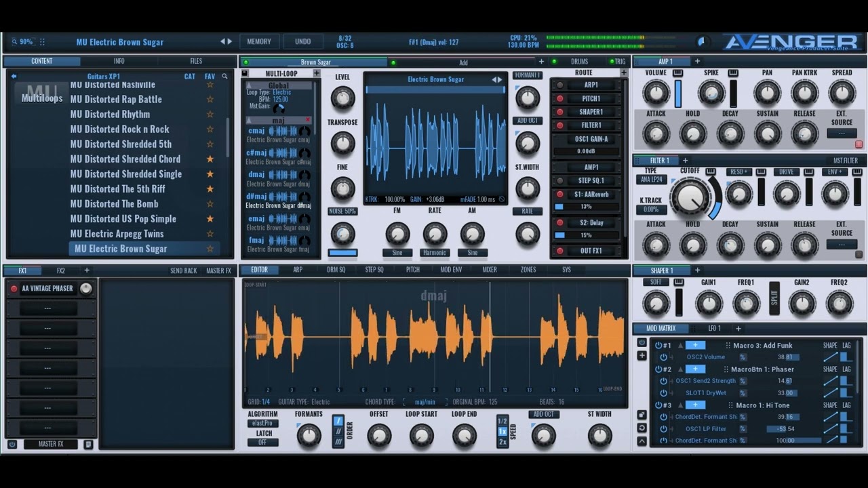Open the filter TYPE ANA LP24 dropdown

[651, 180]
